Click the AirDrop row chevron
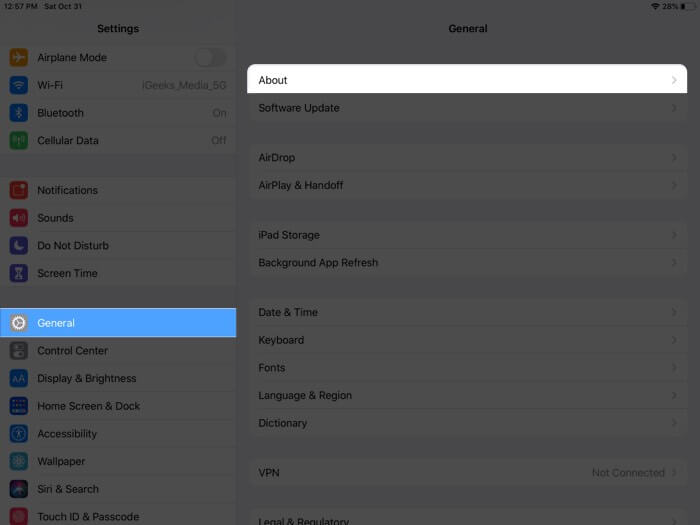Viewport: 700px width, 525px height. [674, 158]
